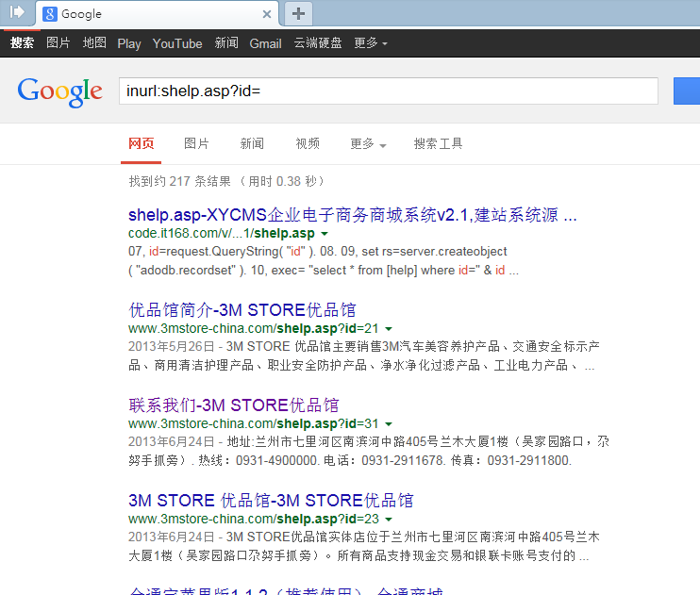The image size is (700, 595).
Task: Select the Google browser tab
Action: 158,14
